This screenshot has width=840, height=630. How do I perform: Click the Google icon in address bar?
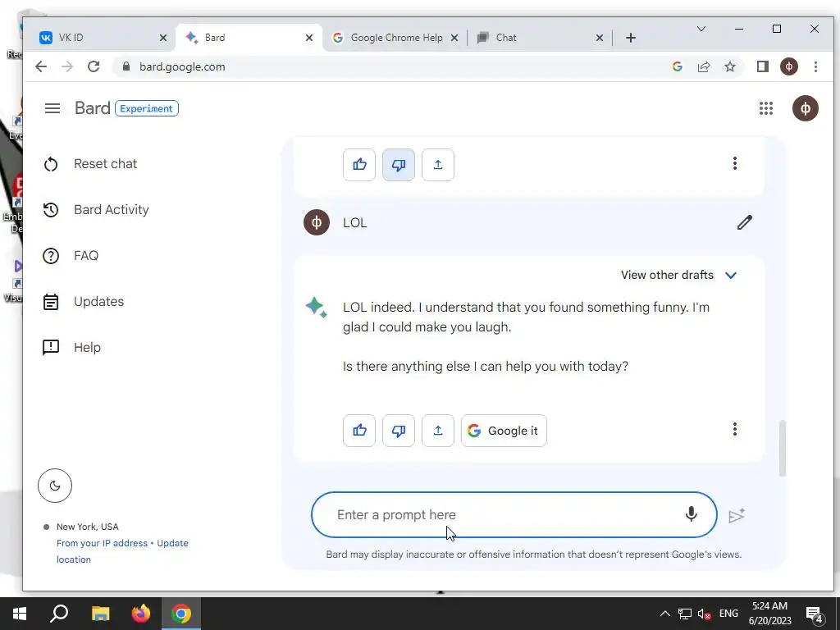[677, 66]
